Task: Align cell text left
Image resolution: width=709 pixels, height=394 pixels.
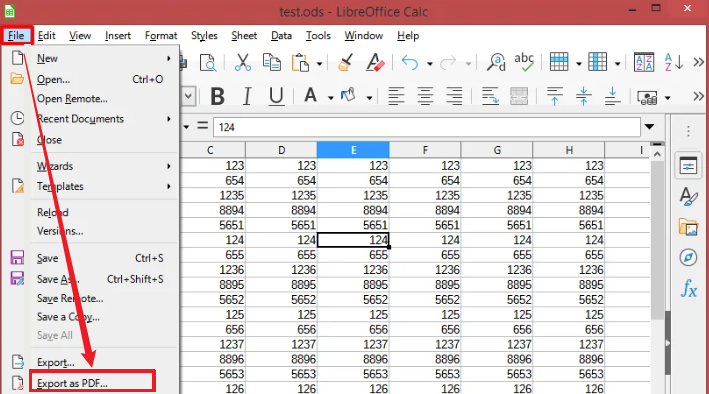Action: 396,96
